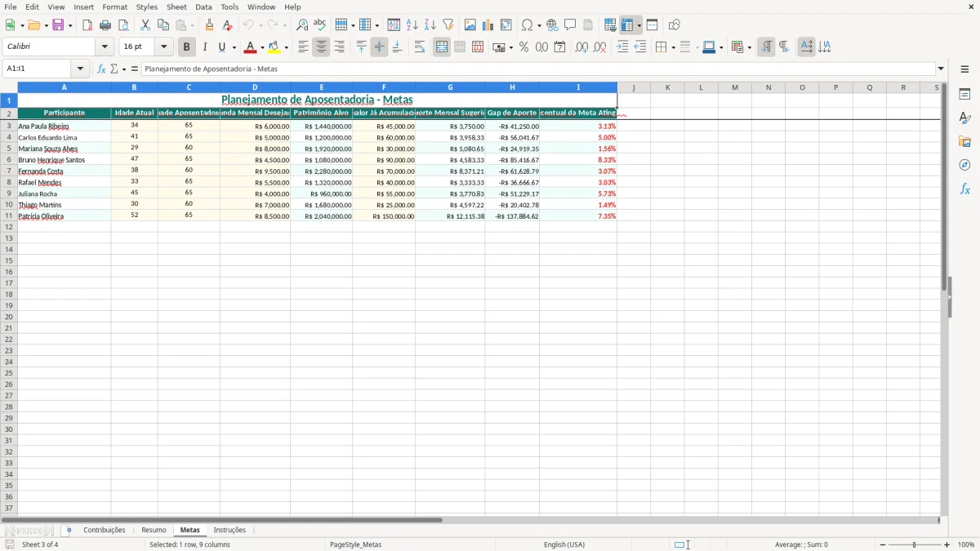Expand the background color dropdown arrow
The height and width of the screenshot is (551, 980).
[286, 47]
